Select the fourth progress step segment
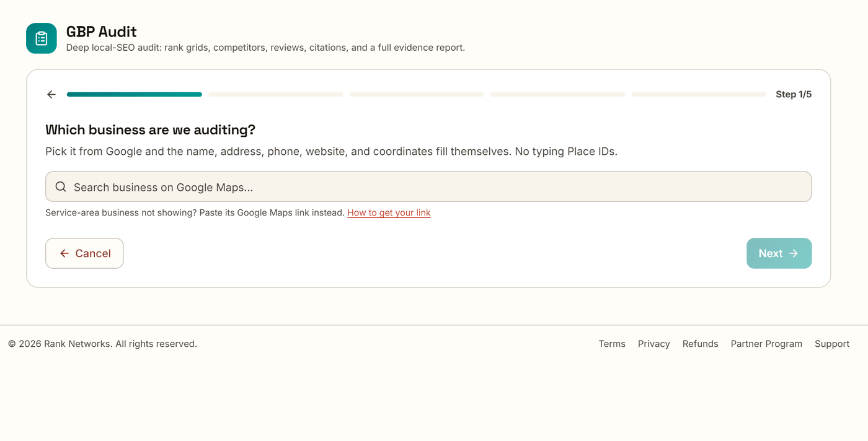Image resolution: width=868 pixels, height=441 pixels. 557,94
